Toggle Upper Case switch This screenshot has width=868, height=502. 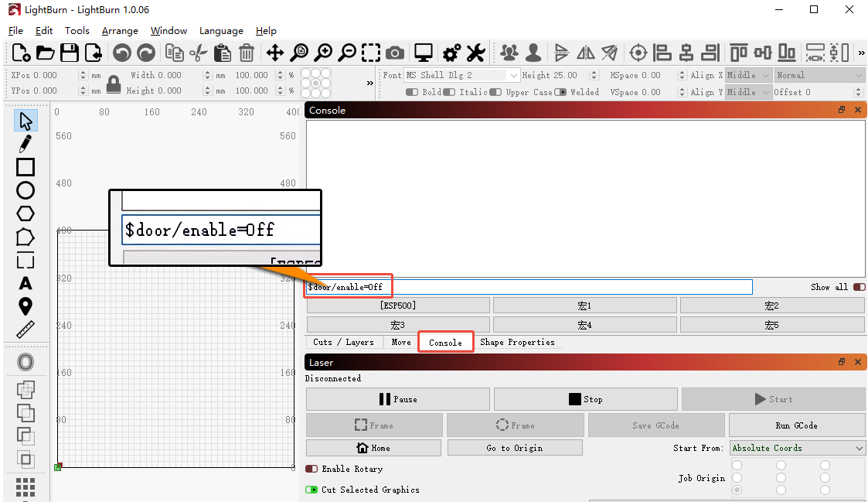click(x=495, y=92)
